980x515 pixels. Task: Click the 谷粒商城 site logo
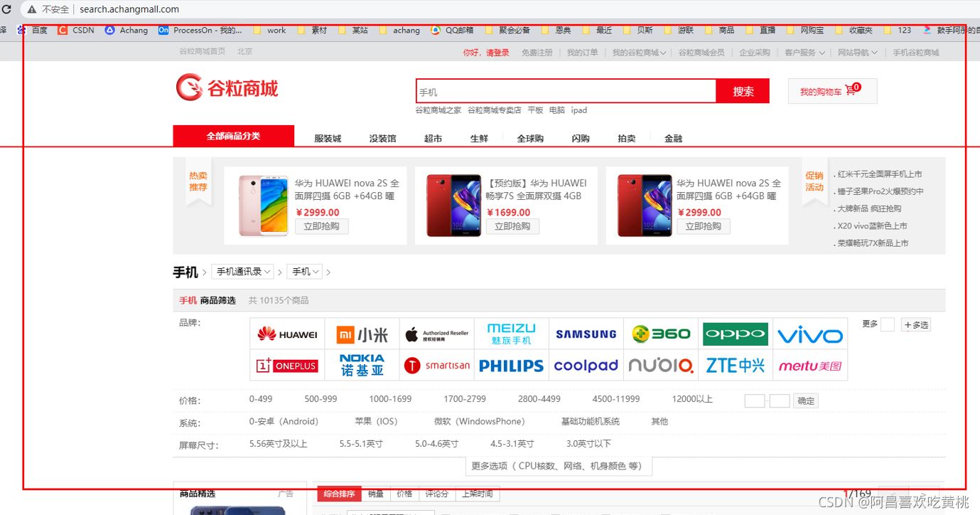click(227, 88)
